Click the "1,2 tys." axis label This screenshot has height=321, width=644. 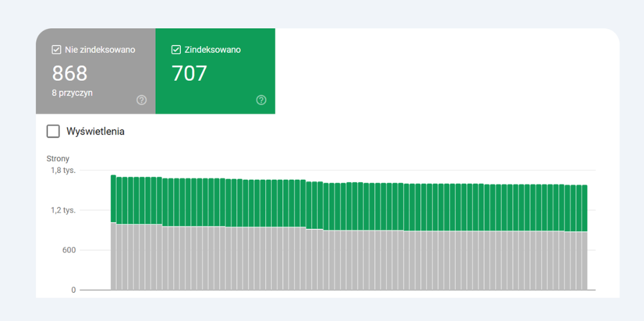pyautogui.click(x=63, y=210)
